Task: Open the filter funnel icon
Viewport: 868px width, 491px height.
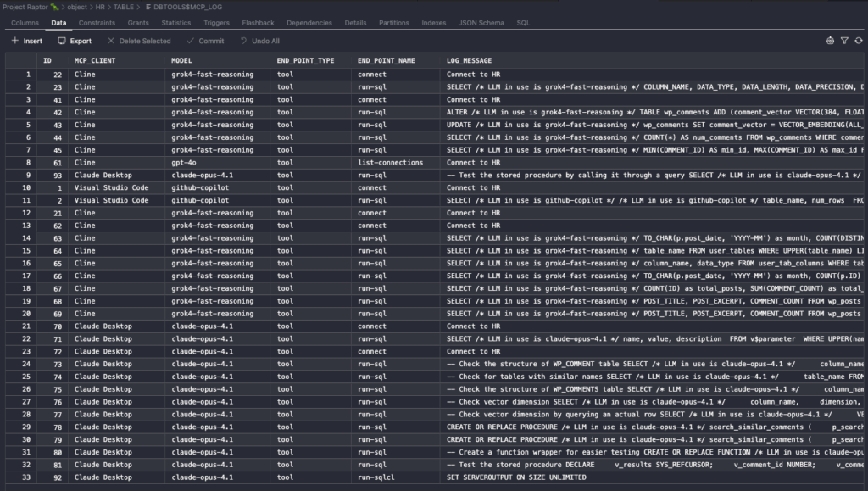Action: (x=844, y=41)
